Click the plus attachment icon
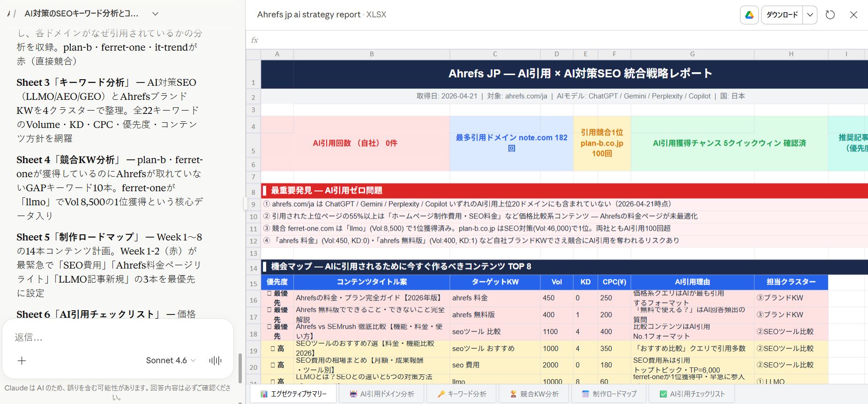The height and width of the screenshot is (404, 868). [22, 360]
